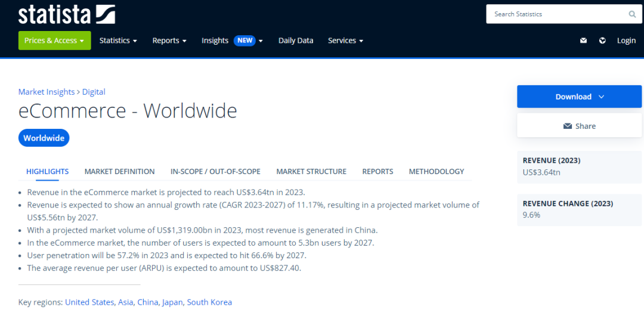Switch to Market Definition tab
Screen dimensions: 644x325
(119, 171)
